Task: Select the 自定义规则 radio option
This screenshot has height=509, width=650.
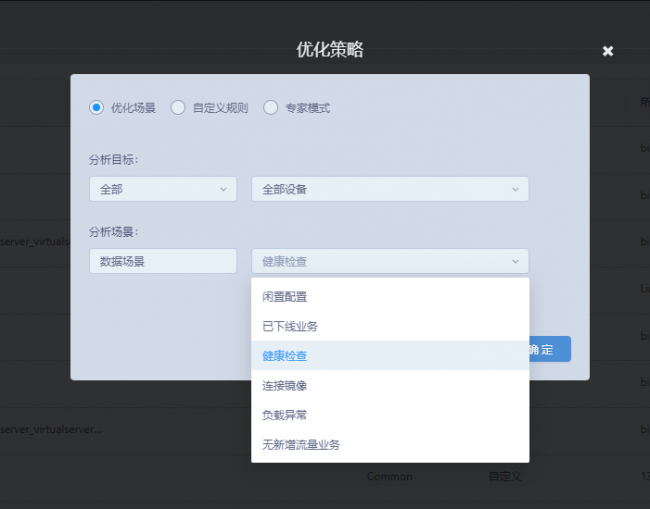Action: click(178, 108)
